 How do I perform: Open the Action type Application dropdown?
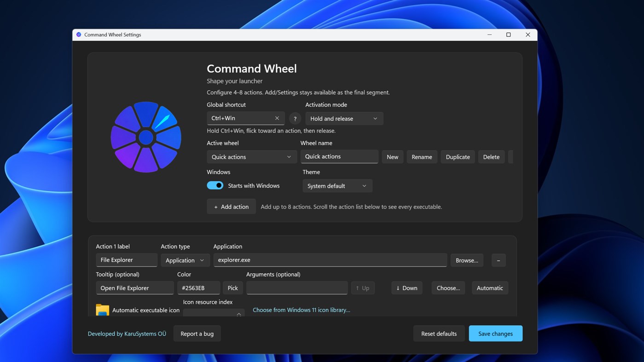[x=185, y=260]
